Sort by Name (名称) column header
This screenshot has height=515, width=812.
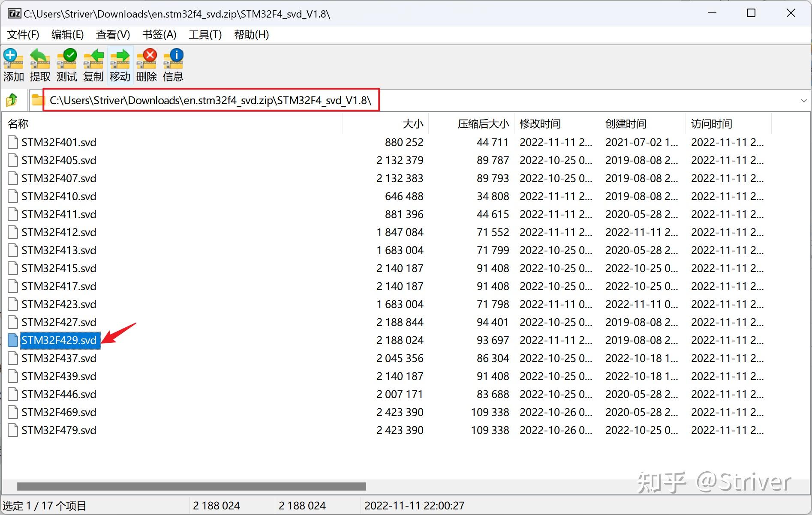[172, 124]
